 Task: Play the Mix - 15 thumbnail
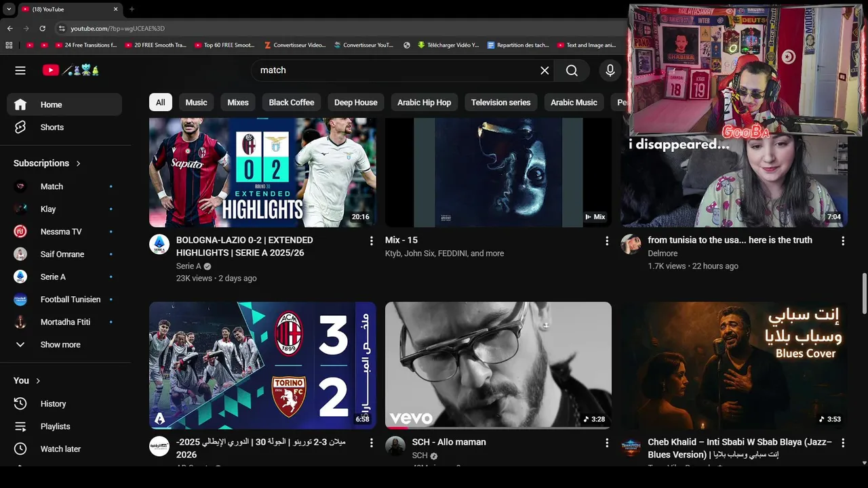point(498,172)
